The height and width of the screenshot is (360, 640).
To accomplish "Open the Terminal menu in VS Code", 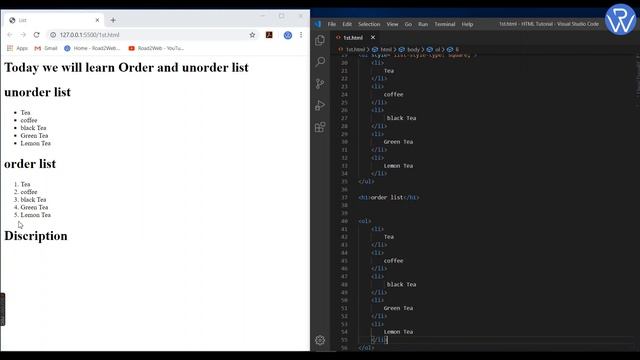I will click(444, 24).
